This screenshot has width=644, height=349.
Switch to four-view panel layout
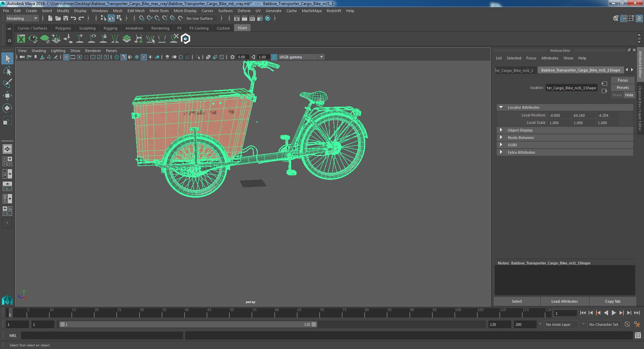point(7,161)
